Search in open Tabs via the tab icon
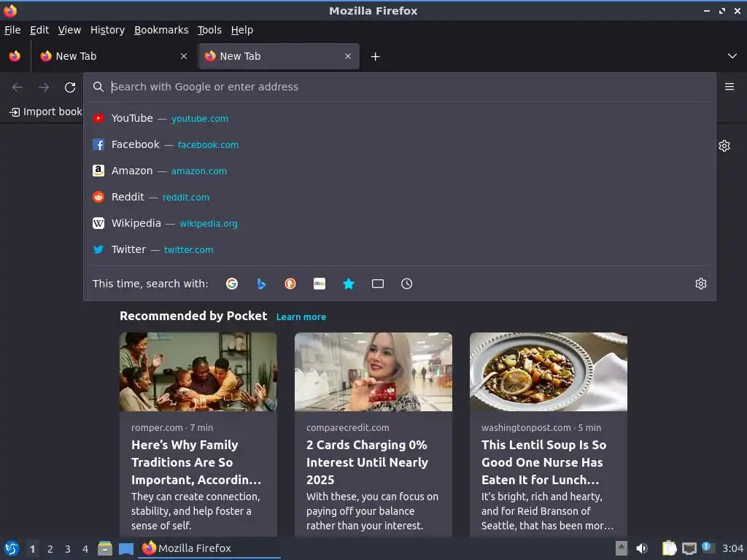The width and height of the screenshot is (747, 560). point(378,284)
